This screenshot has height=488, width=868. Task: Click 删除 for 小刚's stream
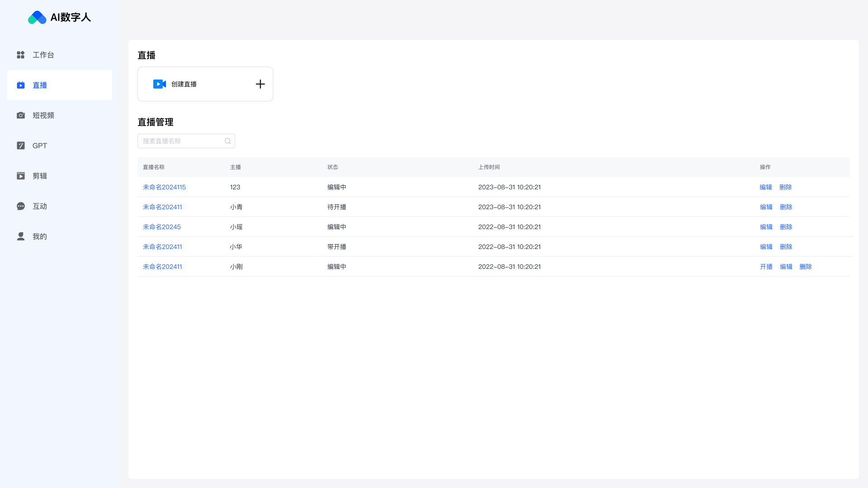pos(805,267)
